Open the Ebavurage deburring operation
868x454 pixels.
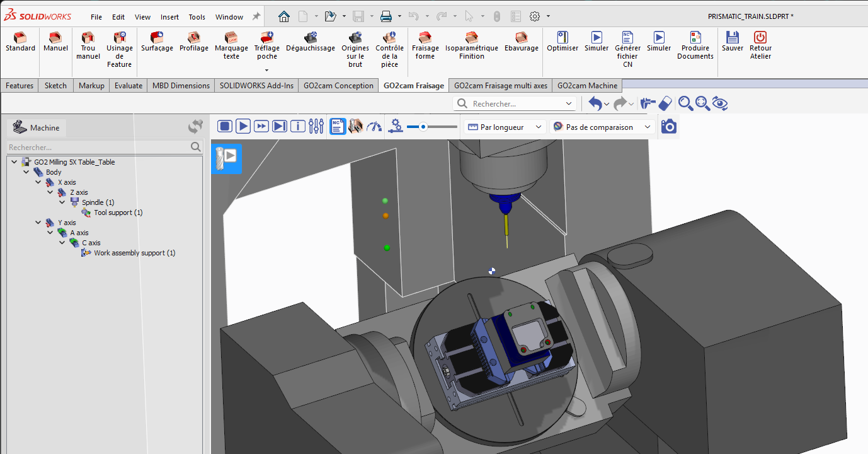point(521,42)
